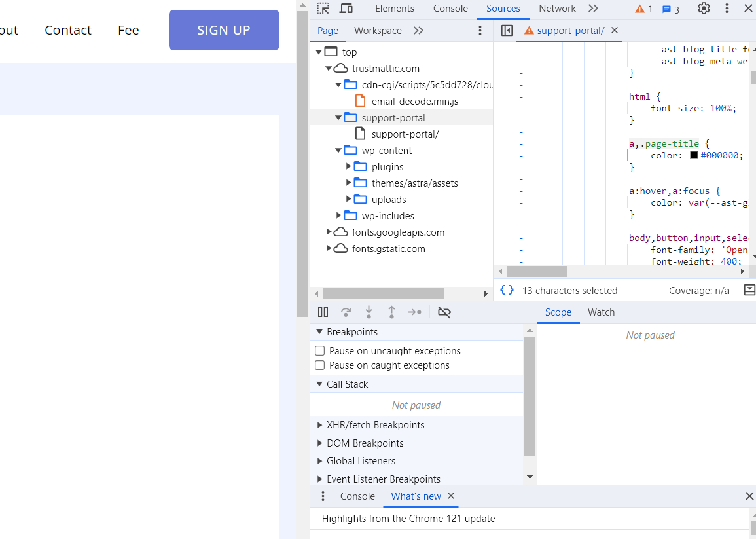Switch to the Console panel tab
Viewport: 756px width, 539px height.
450,9
